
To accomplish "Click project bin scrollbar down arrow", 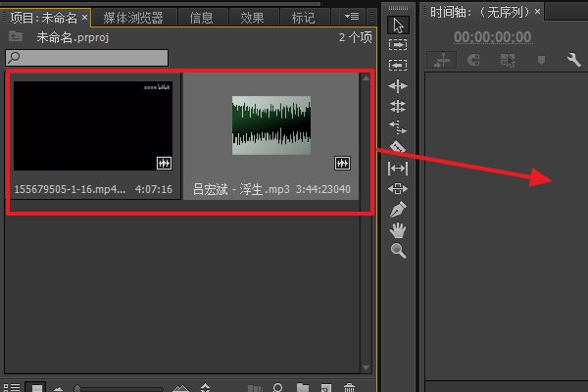I will pos(366,367).
